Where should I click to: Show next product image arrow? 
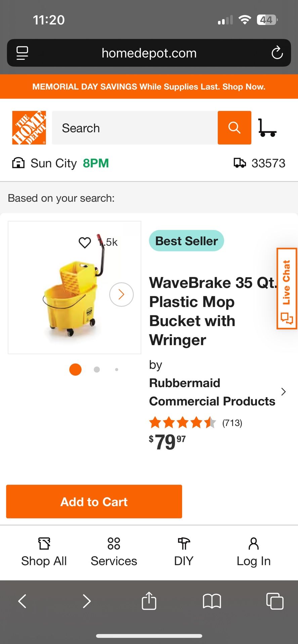121,294
